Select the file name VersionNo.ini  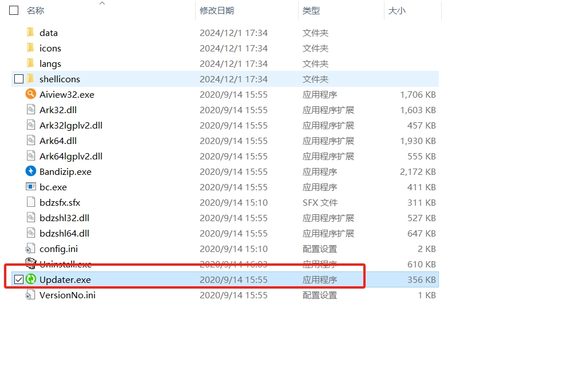[x=68, y=295]
